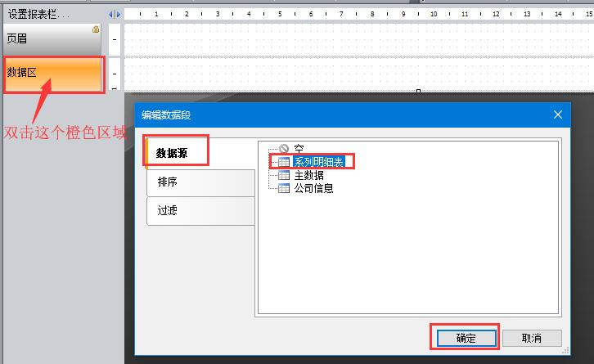Viewport: 594px width, 364px height.
Task: Switch to the 数据源 tab
Action: coord(176,153)
